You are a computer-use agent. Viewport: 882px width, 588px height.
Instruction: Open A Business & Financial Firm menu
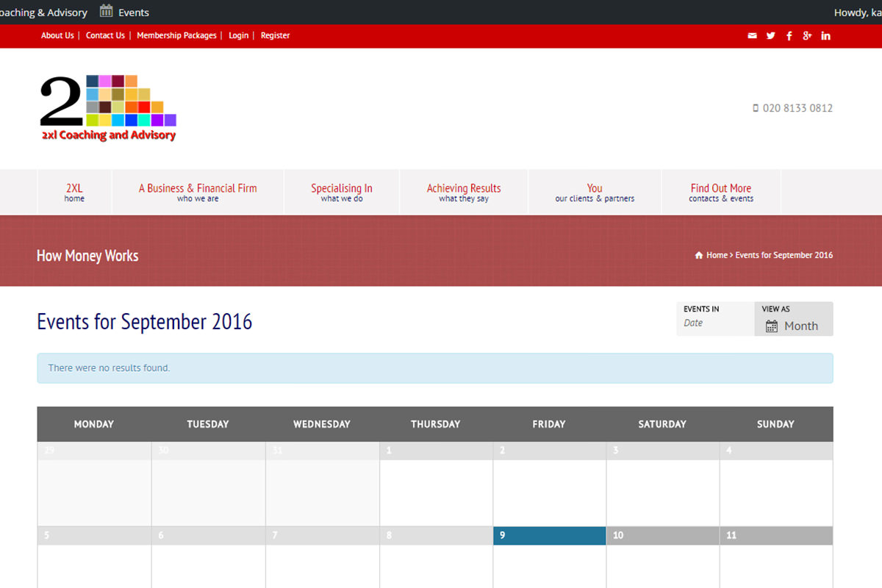tap(198, 192)
